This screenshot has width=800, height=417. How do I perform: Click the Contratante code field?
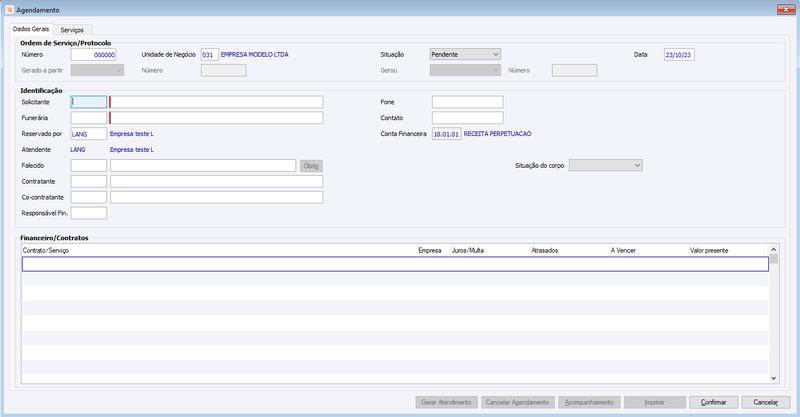(89, 181)
